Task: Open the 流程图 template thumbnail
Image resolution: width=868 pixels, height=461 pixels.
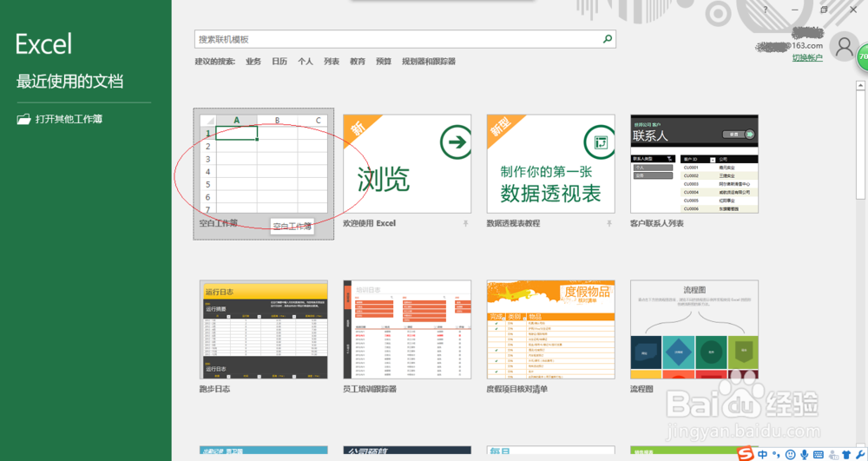Action: point(694,329)
